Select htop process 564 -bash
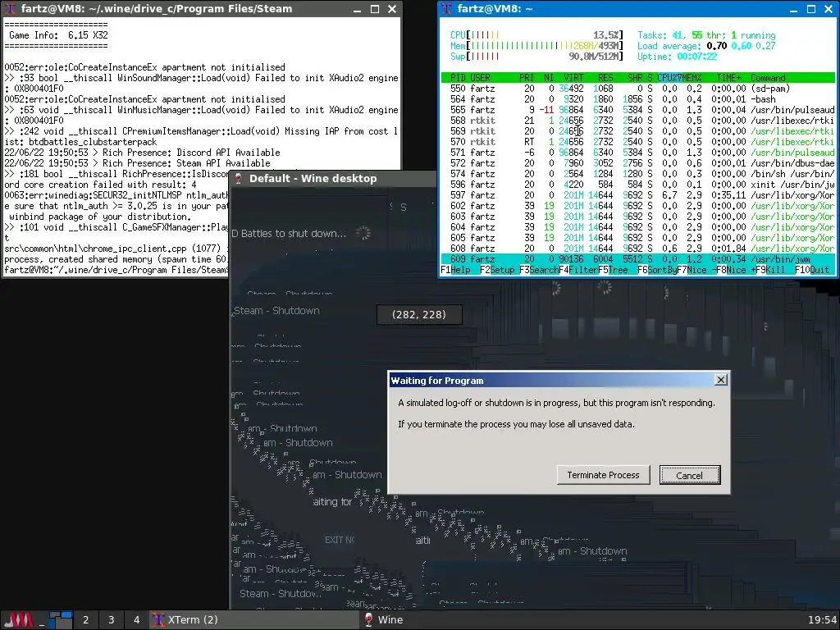This screenshot has height=630, width=840. [x=637, y=99]
